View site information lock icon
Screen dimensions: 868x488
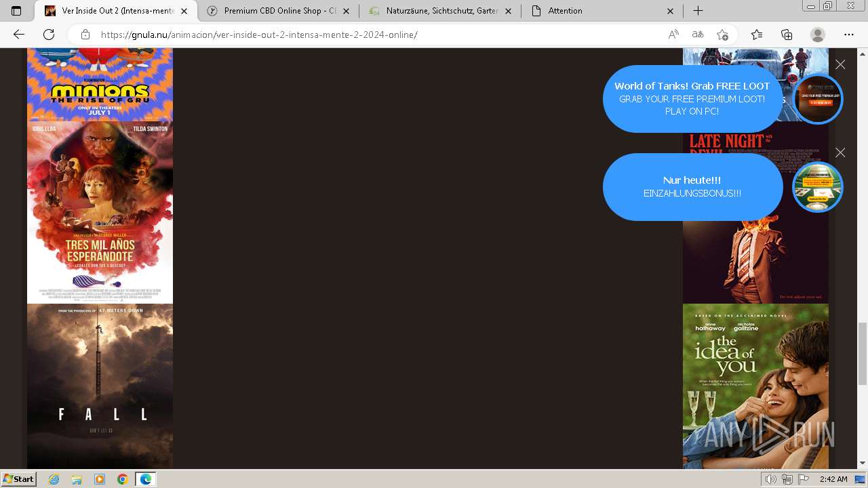tap(85, 35)
